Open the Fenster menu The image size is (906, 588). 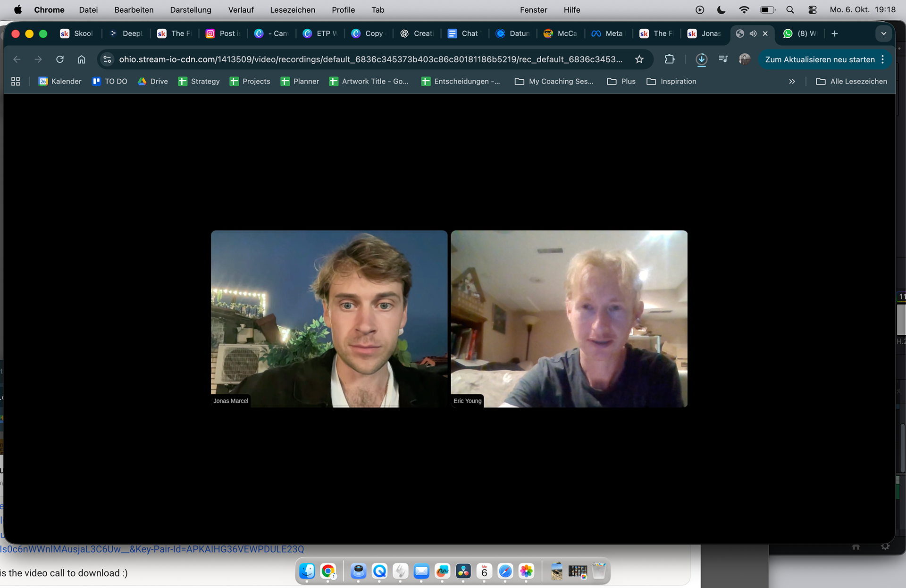click(534, 9)
